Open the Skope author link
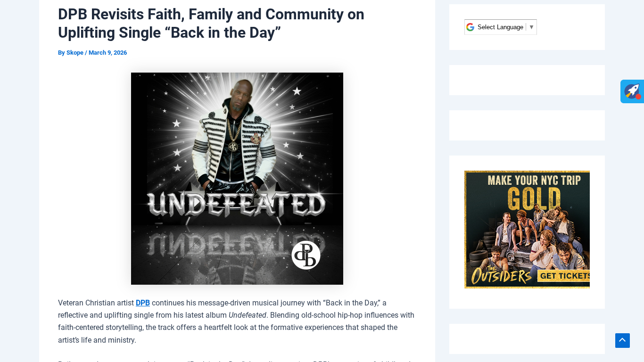644x362 pixels. (75, 53)
